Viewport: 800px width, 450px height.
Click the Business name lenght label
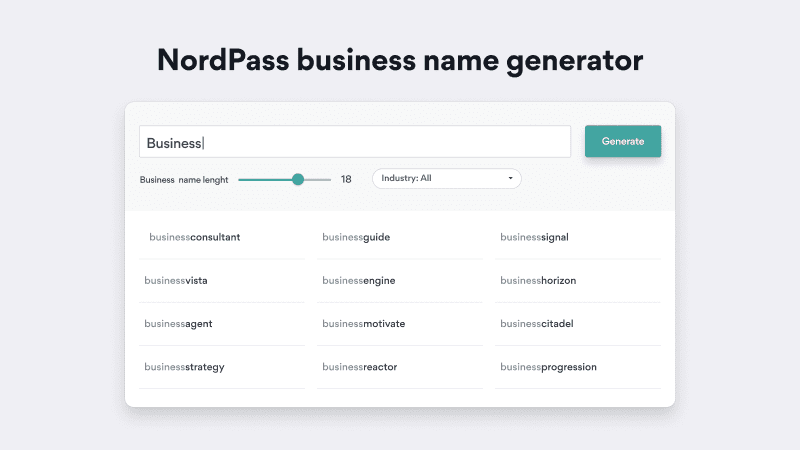tap(184, 180)
